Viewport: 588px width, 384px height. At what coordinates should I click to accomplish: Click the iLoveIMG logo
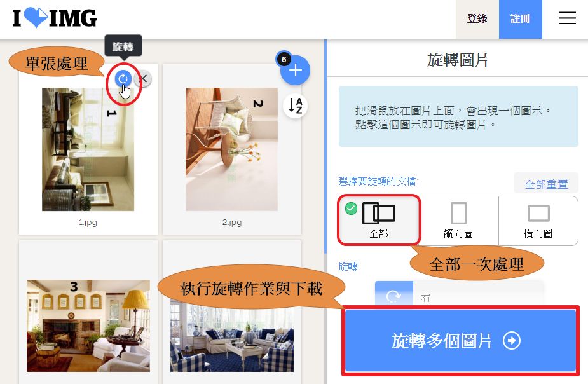55,18
